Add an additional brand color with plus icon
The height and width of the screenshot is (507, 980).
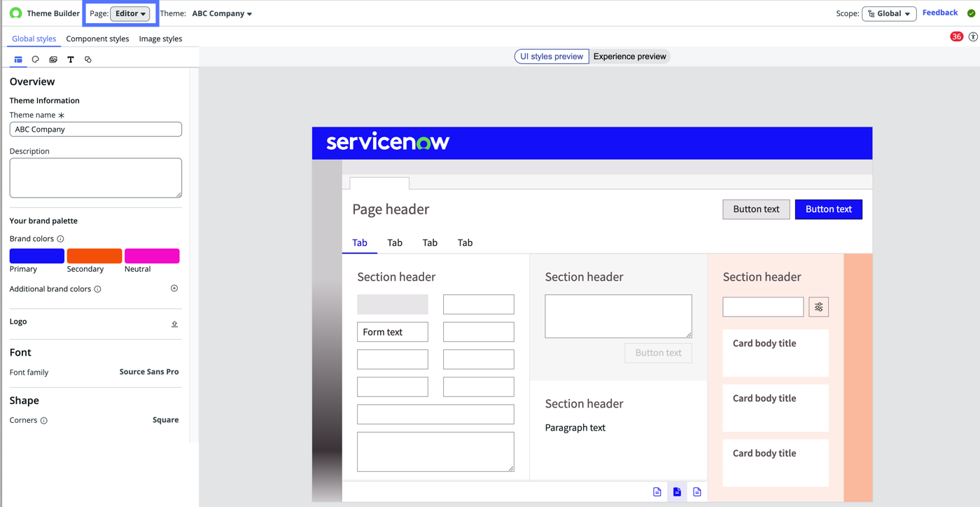174,289
